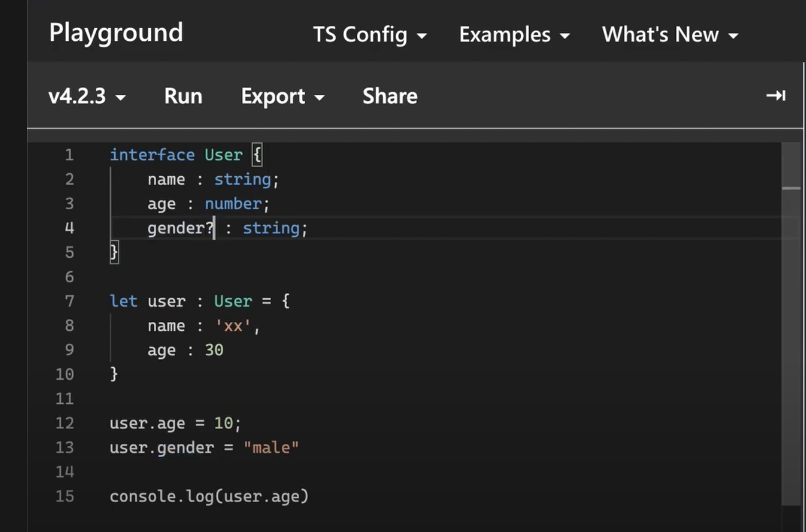Click 'string' type on line 2
The height and width of the screenshot is (532, 806).
coord(242,179)
